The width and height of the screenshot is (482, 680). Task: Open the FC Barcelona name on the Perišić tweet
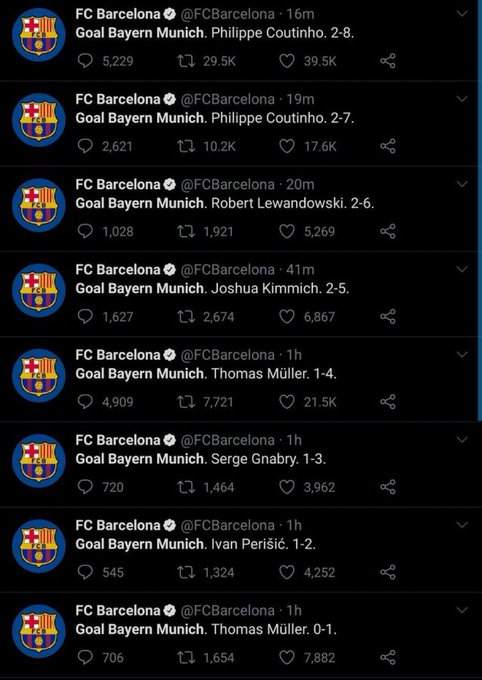pyautogui.click(x=118, y=525)
